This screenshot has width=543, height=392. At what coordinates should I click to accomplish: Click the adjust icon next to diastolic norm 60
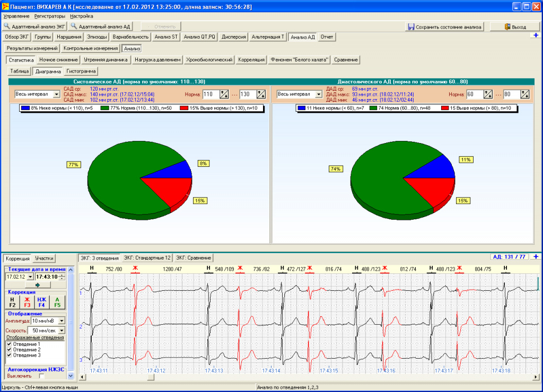[x=488, y=94]
